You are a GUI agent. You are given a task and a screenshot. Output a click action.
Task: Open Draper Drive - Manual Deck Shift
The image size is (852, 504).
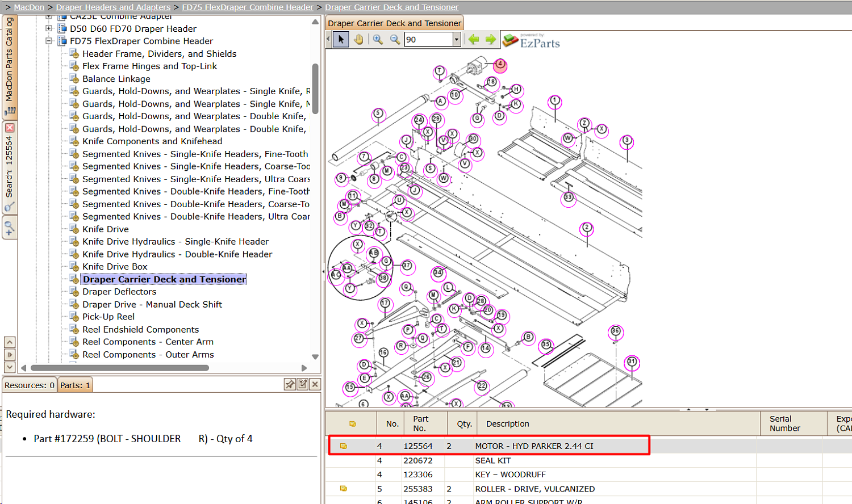[x=152, y=305]
